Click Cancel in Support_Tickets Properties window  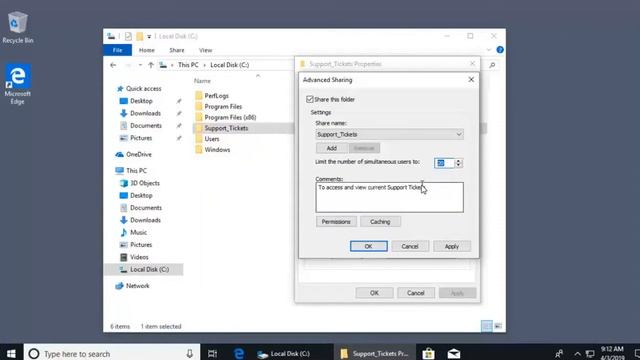click(x=416, y=293)
